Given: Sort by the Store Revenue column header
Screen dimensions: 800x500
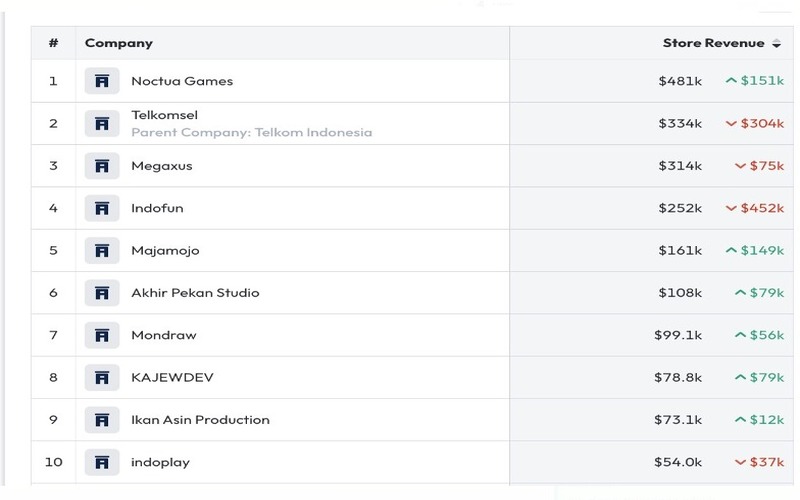Looking at the screenshot, I should (713, 43).
